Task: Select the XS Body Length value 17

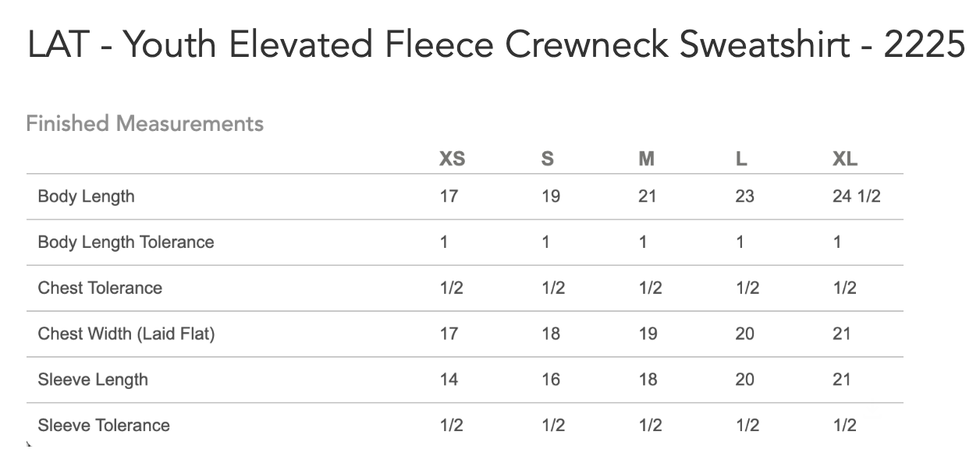Action: click(x=449, y=196)
